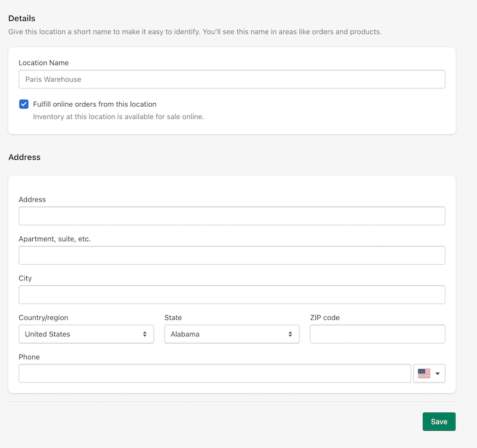Click the 'Location Name' field label
Image resolution: width=477 pixels, height=448 pixels.
pyautogui.click(x=44, y=63)
